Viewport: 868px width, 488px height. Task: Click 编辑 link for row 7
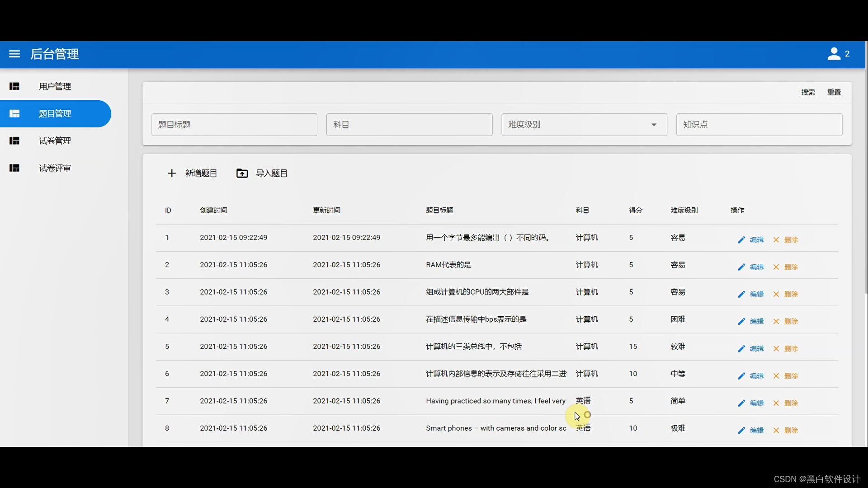coord(756,403)
